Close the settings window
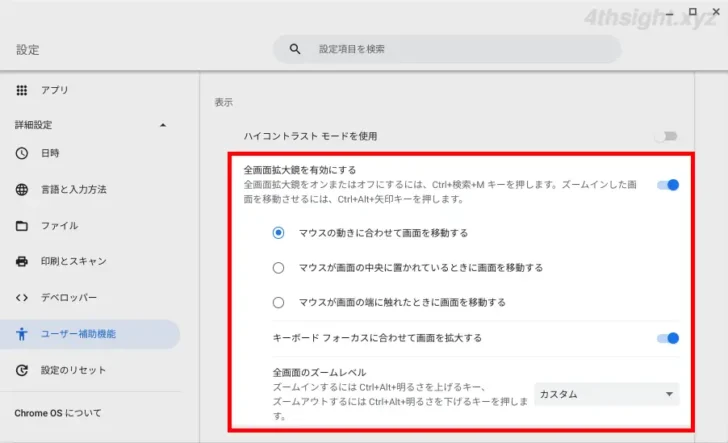Screen dimensions: 728x443 click(716, 12)
